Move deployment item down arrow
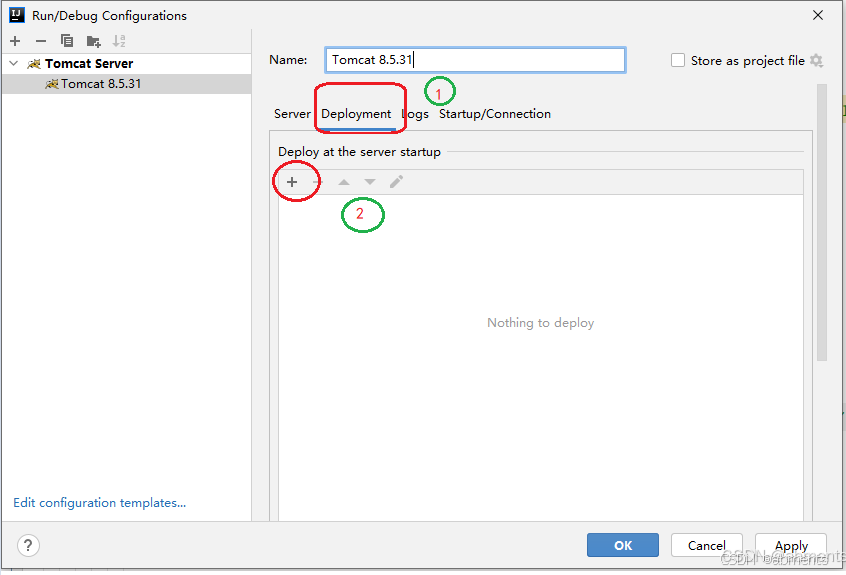Screen dimensions: 846x575 pos(370,182)
